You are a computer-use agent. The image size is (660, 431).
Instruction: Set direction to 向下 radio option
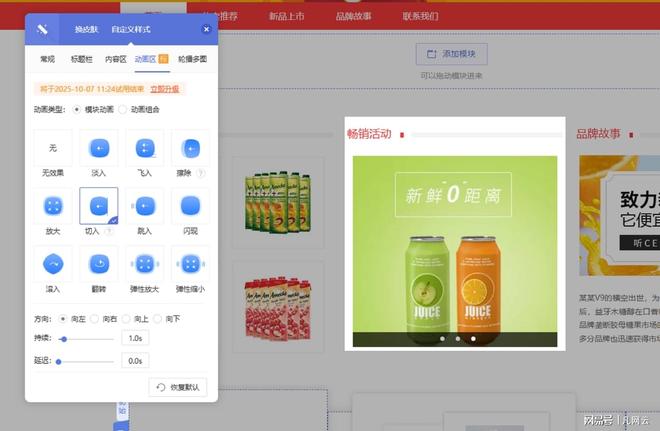tap(166, 318)
